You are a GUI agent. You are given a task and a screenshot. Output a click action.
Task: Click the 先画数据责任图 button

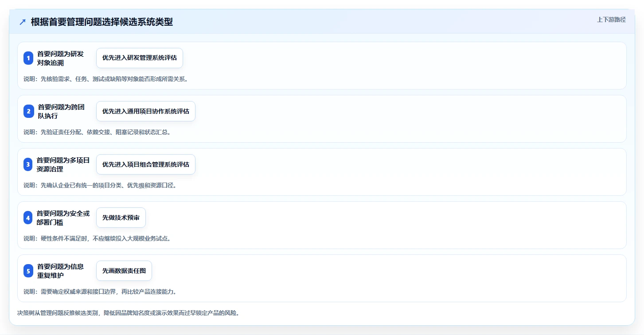(x=124, y=271)
